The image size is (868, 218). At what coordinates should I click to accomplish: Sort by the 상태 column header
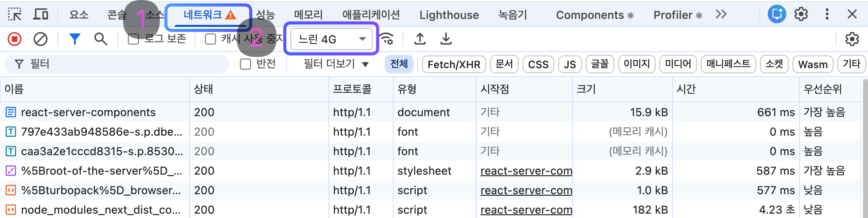coord(259,89)
